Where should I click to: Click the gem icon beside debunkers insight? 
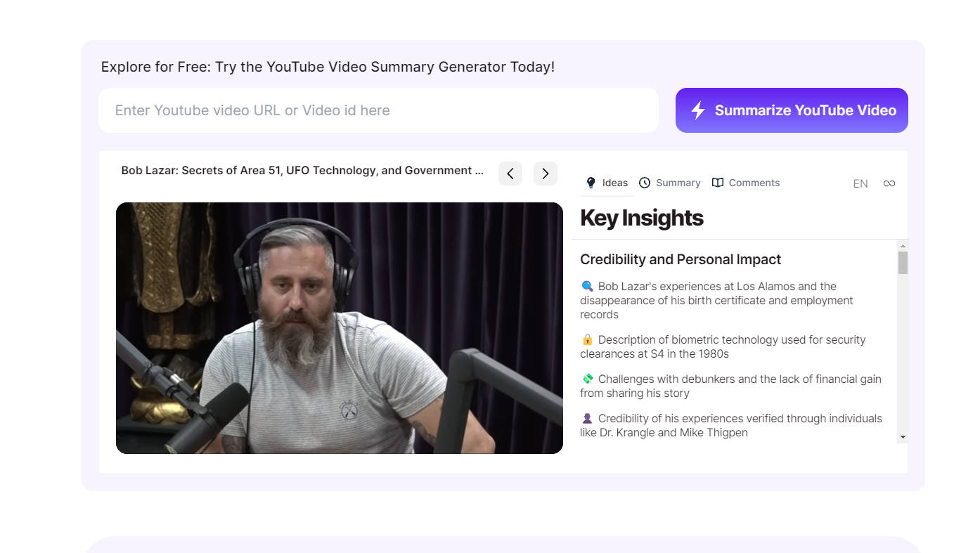[x=586, y=379]
